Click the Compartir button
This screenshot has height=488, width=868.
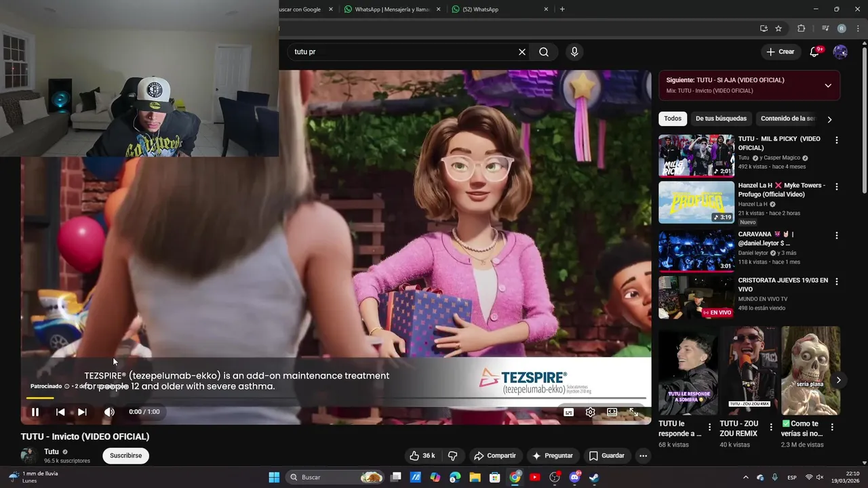pyautogui.click(x=495, y=455)
